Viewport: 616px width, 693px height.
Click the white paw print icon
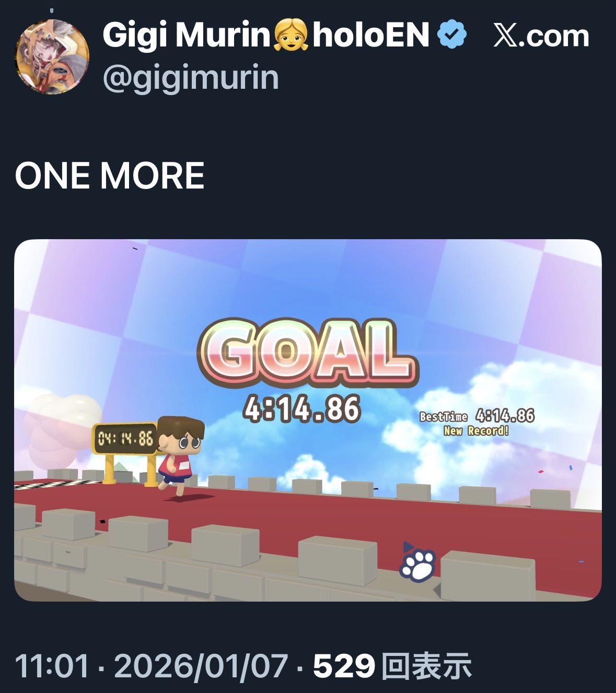(x=418, y=564)
